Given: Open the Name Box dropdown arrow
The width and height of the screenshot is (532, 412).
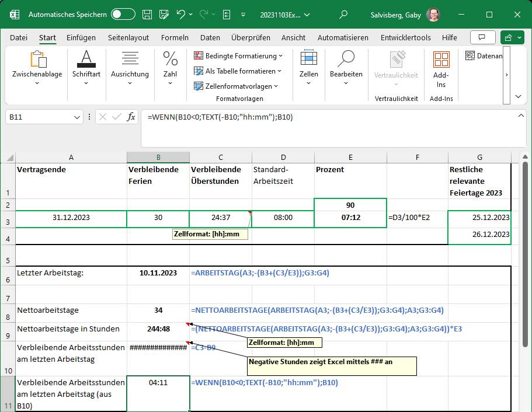Looking at the screenshot, I should coord(78,117).
